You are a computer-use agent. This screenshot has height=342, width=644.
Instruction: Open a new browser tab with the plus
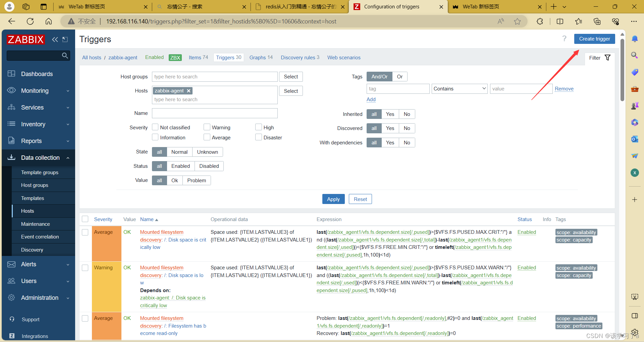554,7
